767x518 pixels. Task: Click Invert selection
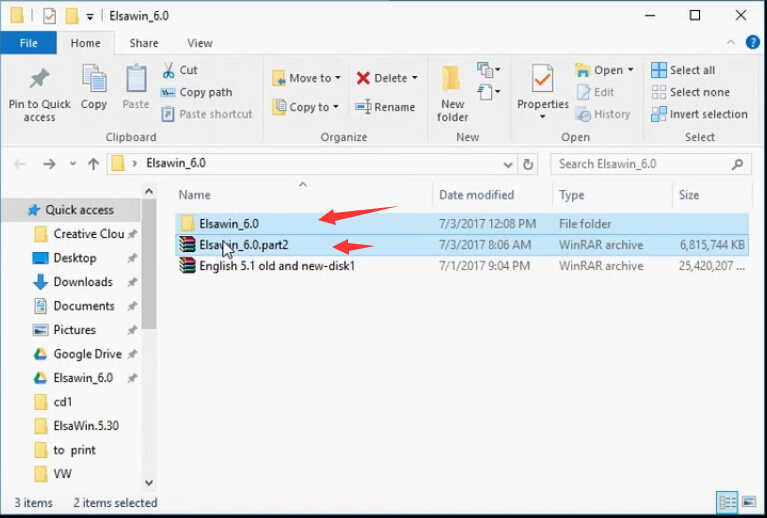point(699,114)
